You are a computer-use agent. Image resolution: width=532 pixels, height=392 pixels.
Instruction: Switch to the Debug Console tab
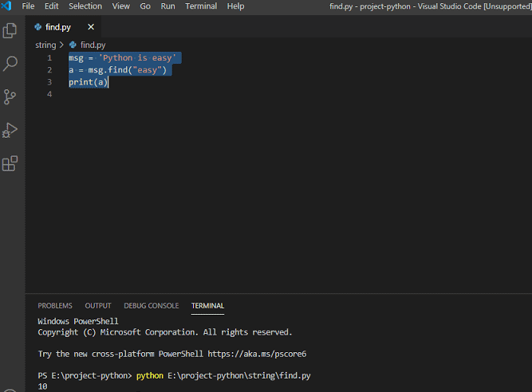pos(152,306)
